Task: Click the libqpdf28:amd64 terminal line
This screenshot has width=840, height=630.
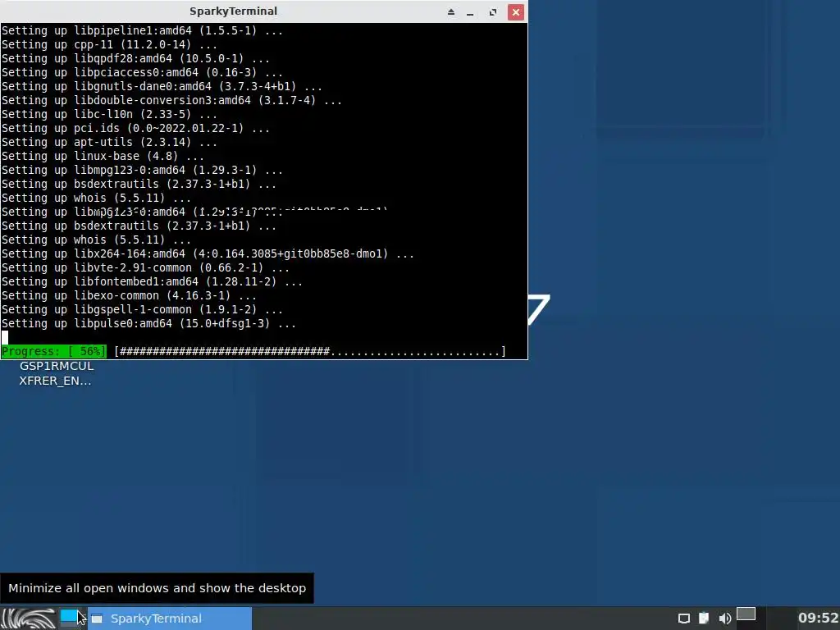Action: (x=135, y=58)
